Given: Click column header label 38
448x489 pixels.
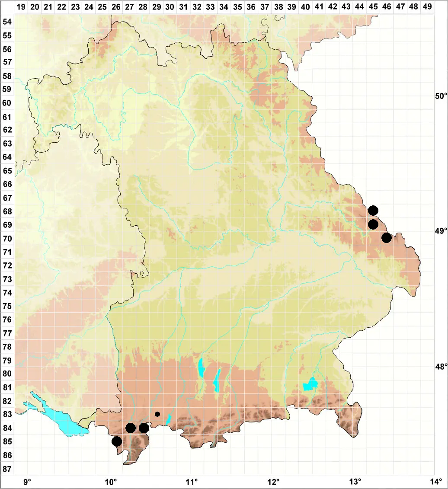Looking at the screenshot, I should click(x=278, y=7).
